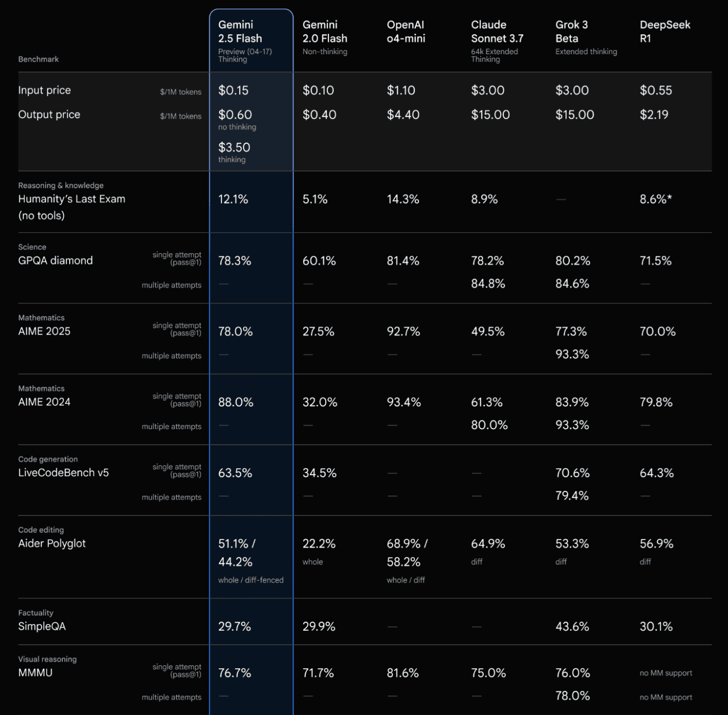The image size is (728, 715).
Task: Click DeepSeek's 8.6%* Humanity's Last Exam score
Action: [656, 200]
